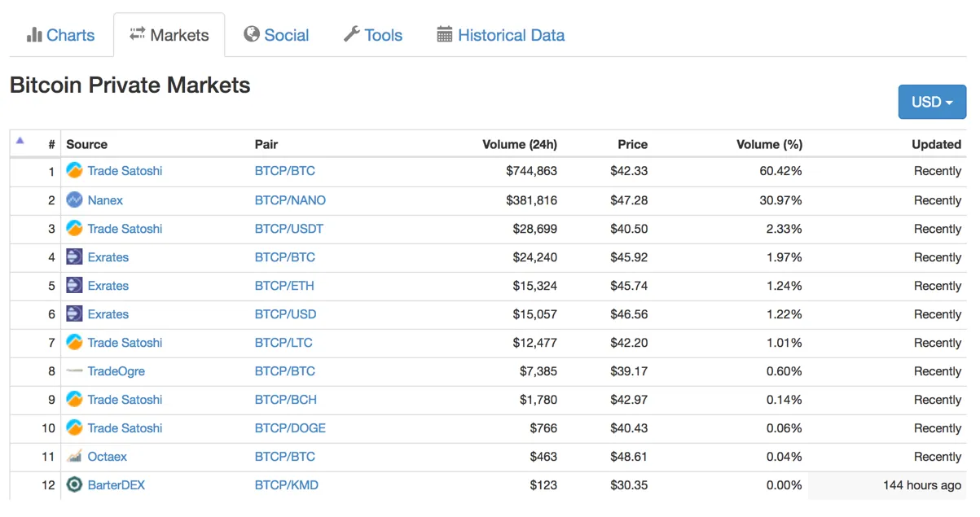Click the Nanex logo icon

pos(74,199)
